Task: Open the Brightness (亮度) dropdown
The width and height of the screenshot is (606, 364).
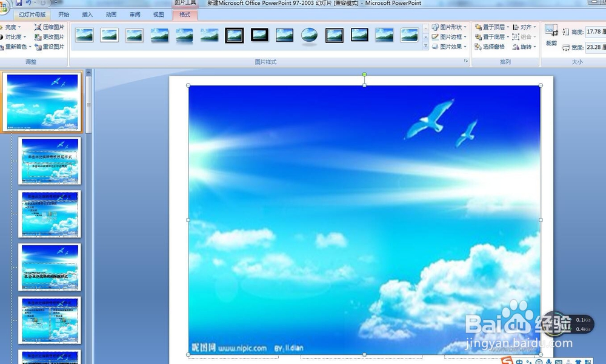Action: [x=10, y=27]
